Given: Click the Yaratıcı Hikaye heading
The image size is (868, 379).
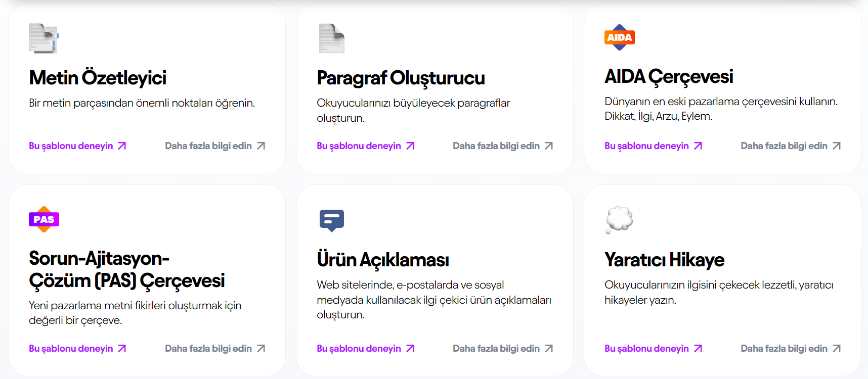Looking at the screenshot, I should (664, 260).
